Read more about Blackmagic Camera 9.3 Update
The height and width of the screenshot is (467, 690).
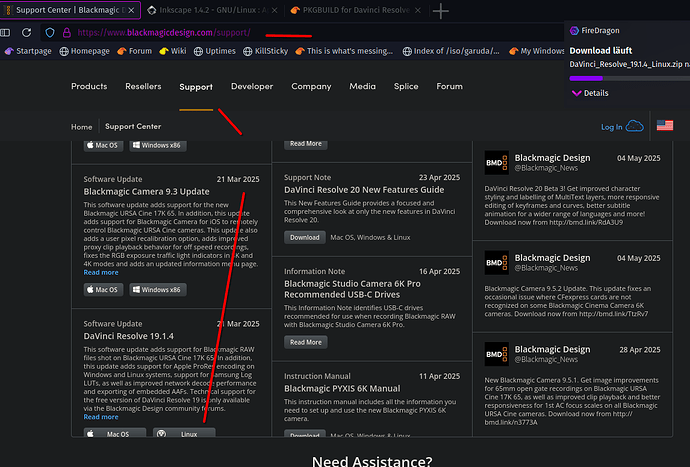[101, 272]
